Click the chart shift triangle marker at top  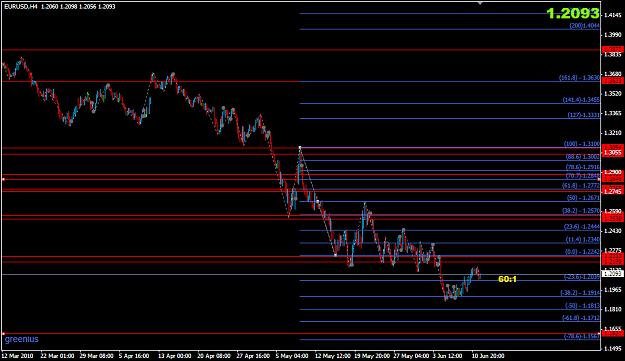pos(480,3)
